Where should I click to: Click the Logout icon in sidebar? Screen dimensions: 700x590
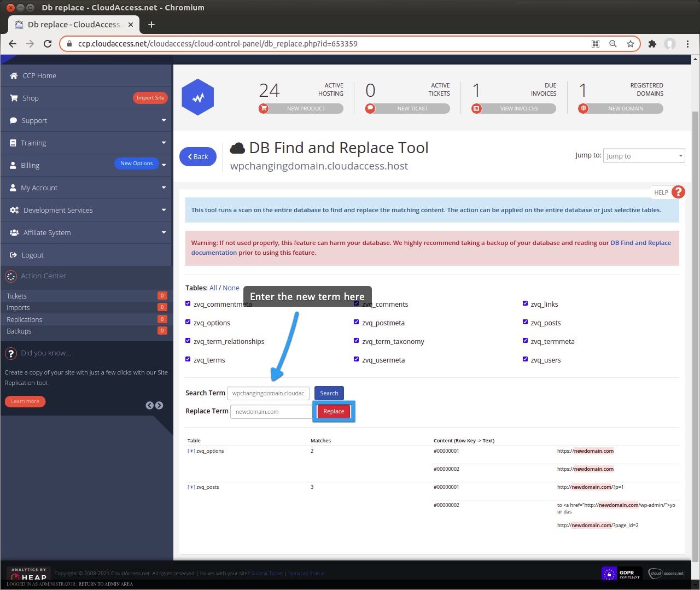pos(14,255)
